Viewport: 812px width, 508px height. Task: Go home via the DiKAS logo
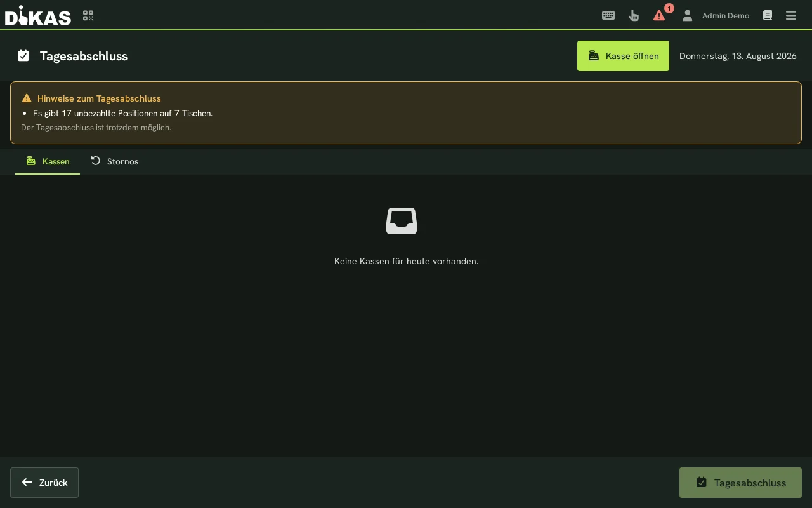click(x=38, y=15)
